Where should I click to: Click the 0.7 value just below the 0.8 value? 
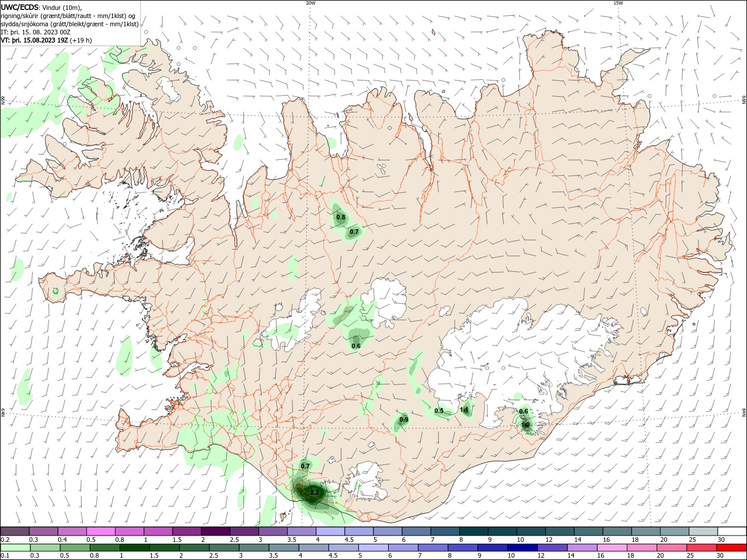coord(354,232)
